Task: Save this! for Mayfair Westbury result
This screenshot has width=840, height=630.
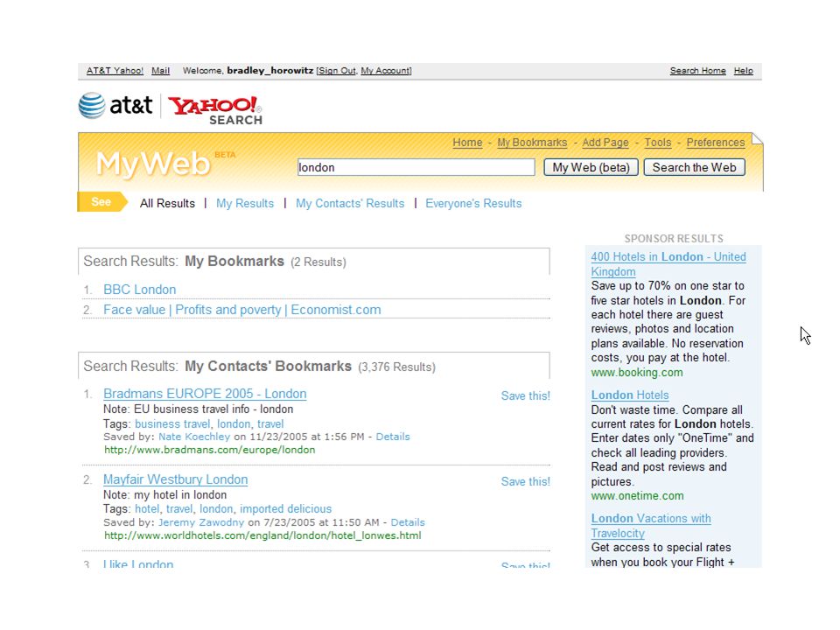Action: (x=525, y=481)
